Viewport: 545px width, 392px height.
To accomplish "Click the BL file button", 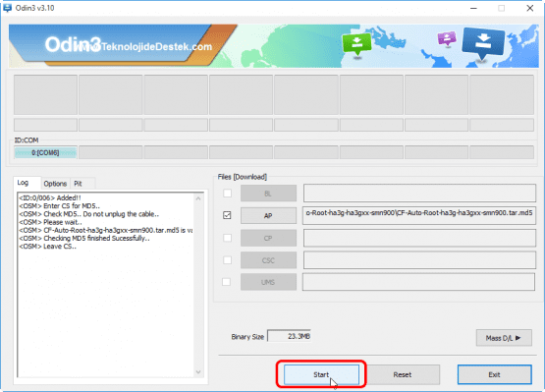I will point(268,194).
